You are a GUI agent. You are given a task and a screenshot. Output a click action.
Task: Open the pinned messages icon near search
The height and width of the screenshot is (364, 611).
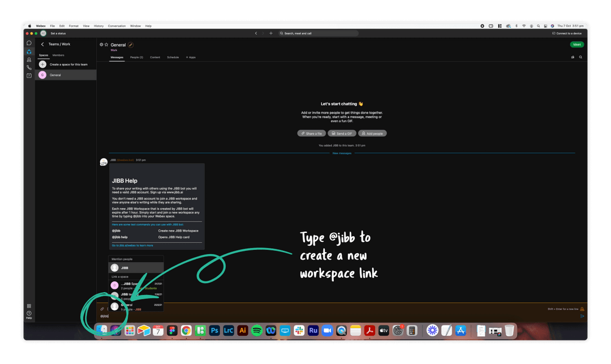pos(573,57)
